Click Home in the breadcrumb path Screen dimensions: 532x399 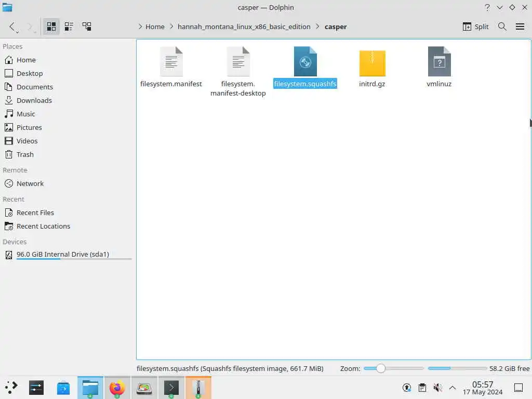tap(155, 26)
